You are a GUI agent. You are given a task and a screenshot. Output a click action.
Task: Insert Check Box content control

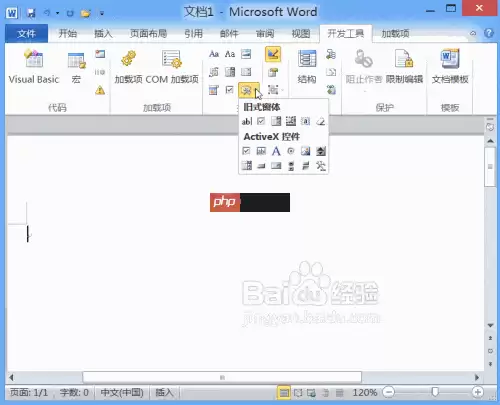[229, 90]
